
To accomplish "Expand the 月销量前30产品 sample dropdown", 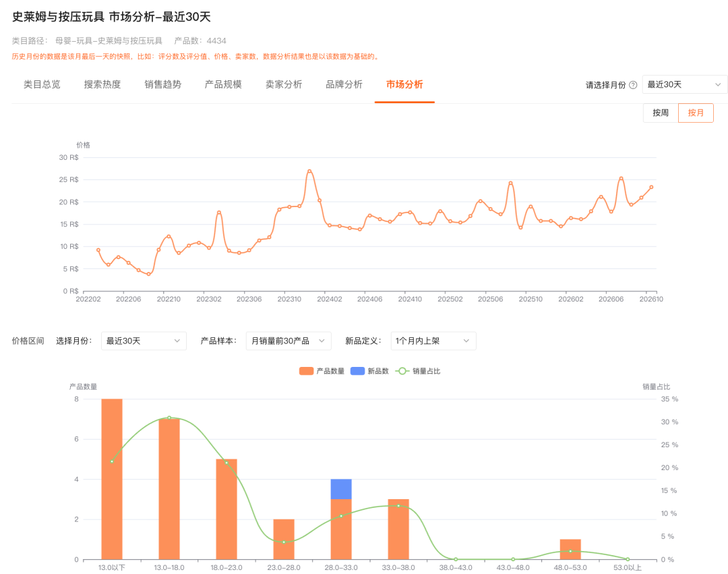I will (289, 341).
